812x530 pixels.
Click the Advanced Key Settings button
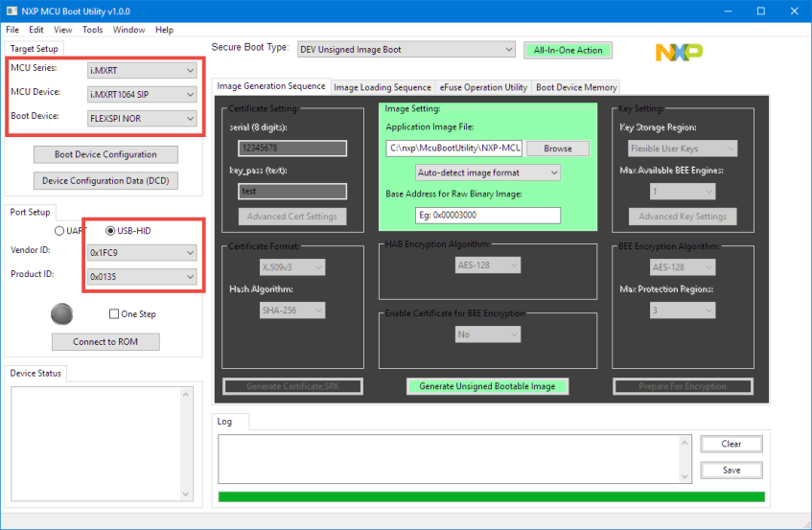(x=683, y=217)
